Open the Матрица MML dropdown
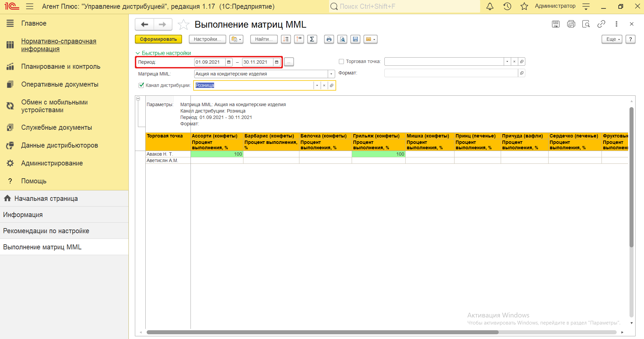The width and height of the screenshot is (644, 339). [x=331, y=74]
